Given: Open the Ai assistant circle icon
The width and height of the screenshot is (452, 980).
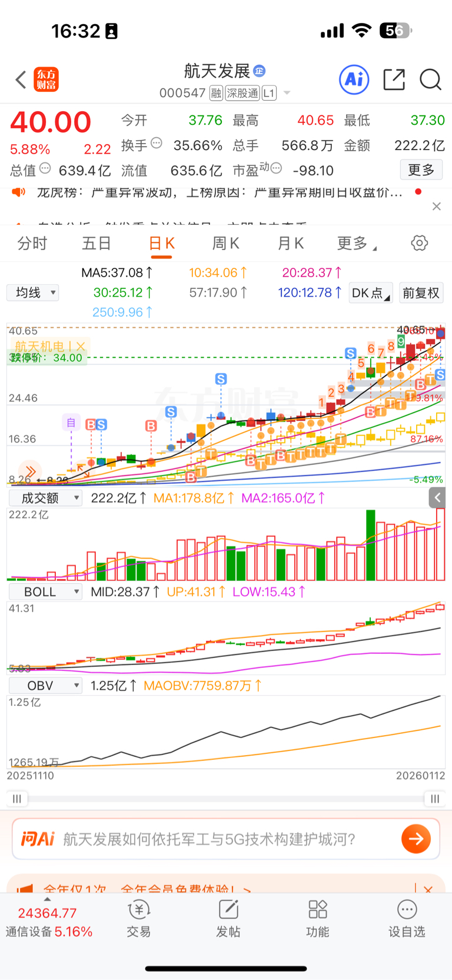Looking at the screenshot, I should pyautogui.click(x=354, y=79).
